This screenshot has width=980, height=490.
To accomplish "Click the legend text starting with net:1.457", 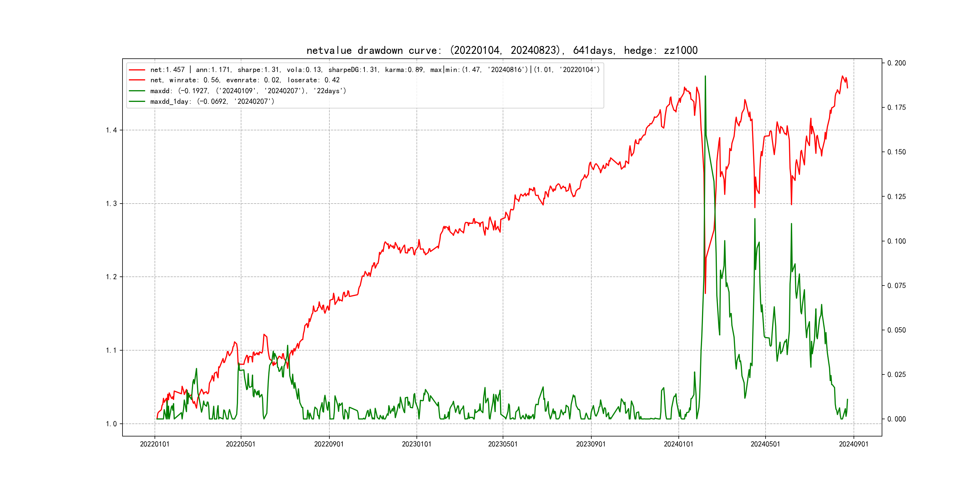I will coord(375,70).
